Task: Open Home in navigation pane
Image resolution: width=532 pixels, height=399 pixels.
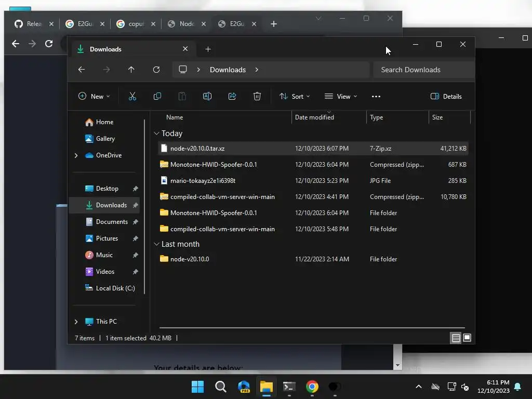Action: tap(104, 122)
